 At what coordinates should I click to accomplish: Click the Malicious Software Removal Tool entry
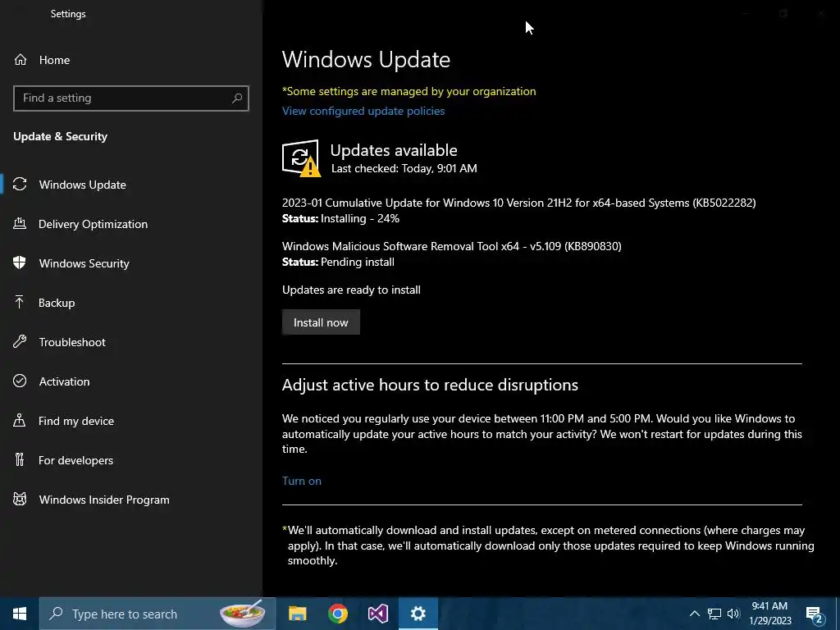[x=452, y=246]
